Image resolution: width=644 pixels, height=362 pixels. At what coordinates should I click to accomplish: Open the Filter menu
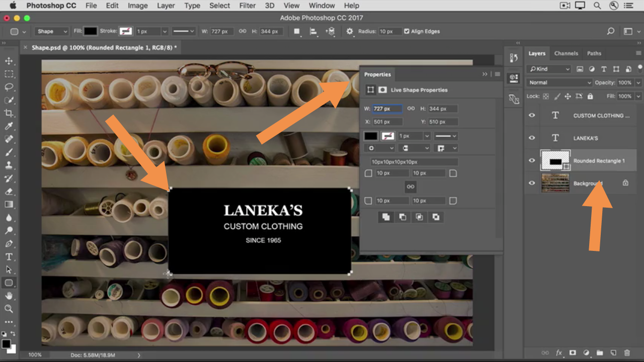247,6
